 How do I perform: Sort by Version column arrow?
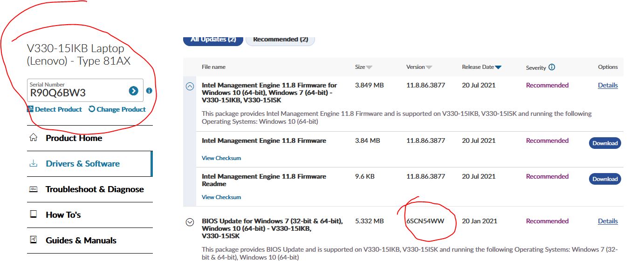(x=429, y=67)
